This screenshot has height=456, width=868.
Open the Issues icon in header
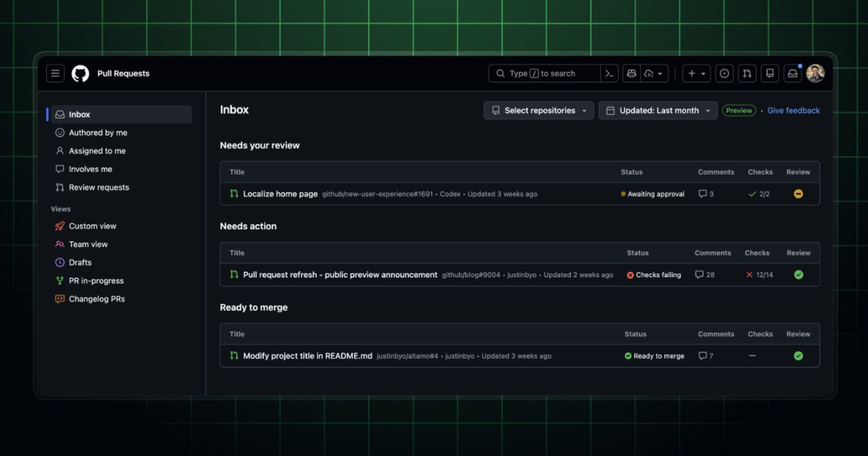(724, 73)
